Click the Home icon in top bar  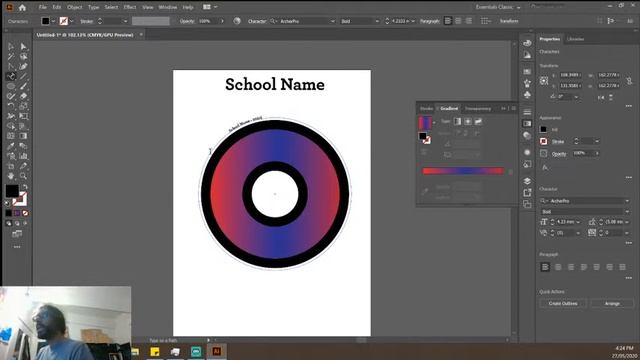pyautogui.click(x=22, y=7)
